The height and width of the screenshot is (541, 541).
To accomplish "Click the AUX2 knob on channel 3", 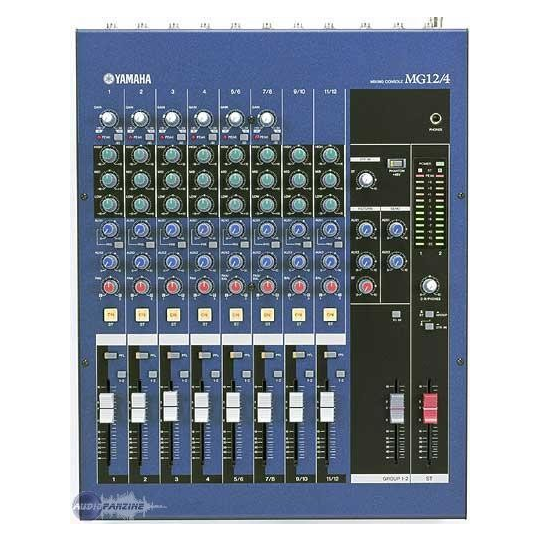I will [x=172, y=262].
